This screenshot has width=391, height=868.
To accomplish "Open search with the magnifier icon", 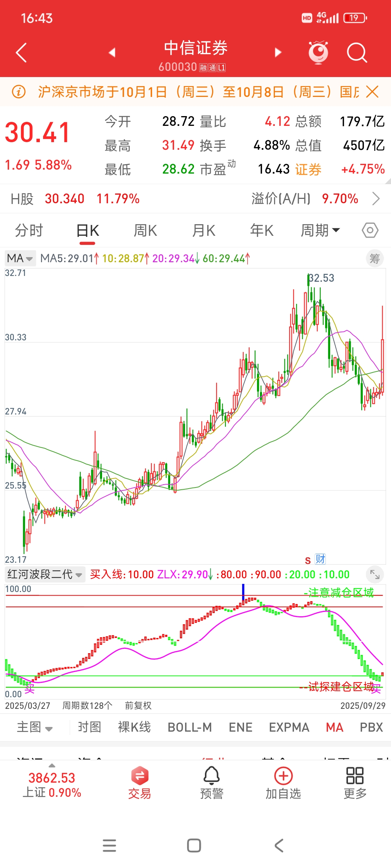I will [x=357, y=53].
